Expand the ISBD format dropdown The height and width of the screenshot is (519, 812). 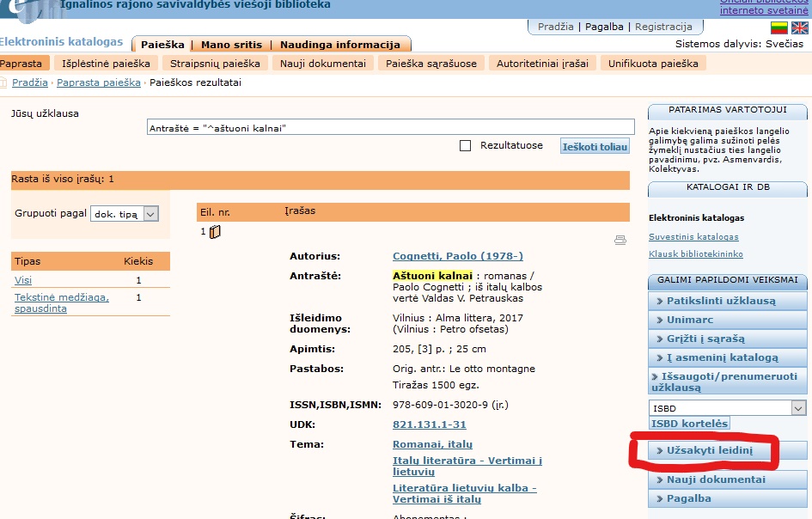[x=799, y=408]
